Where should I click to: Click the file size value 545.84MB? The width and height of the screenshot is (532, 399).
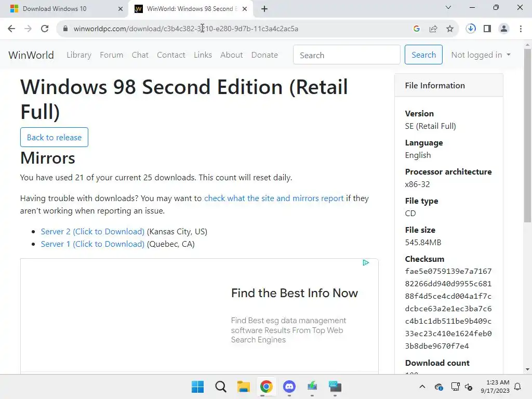[x=423, y=242]
